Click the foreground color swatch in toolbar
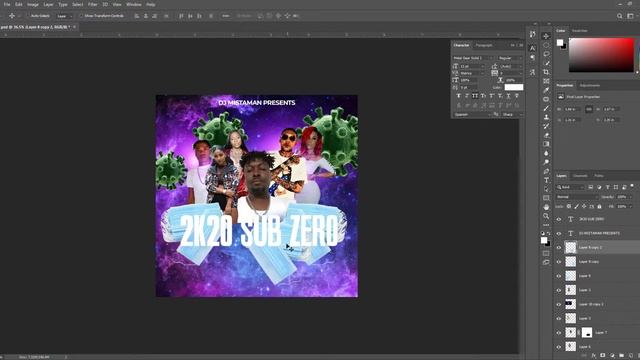The height and width of the screenshot is (360, 640). coord(544,240)
